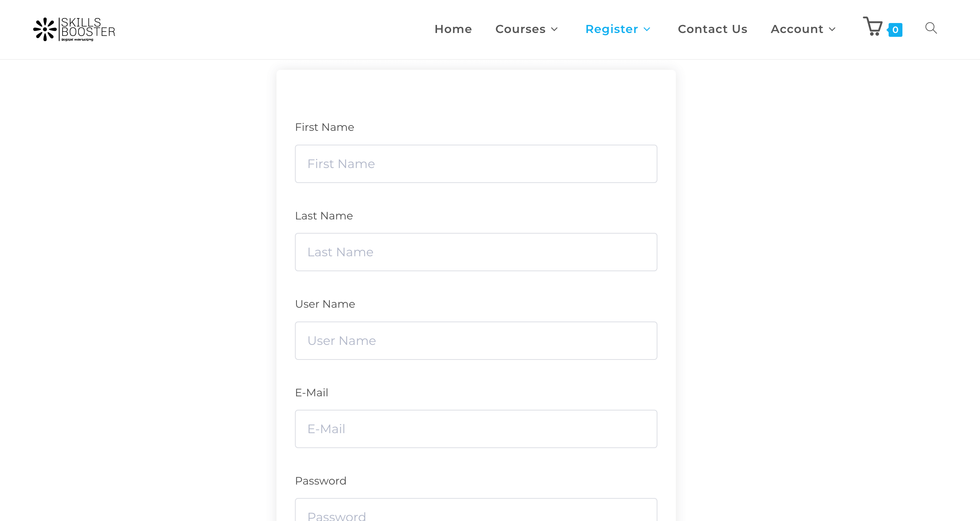The width and height of the screenshot is (980, 521).
Task: Click the Home navigation link
Action: [453, 29]
